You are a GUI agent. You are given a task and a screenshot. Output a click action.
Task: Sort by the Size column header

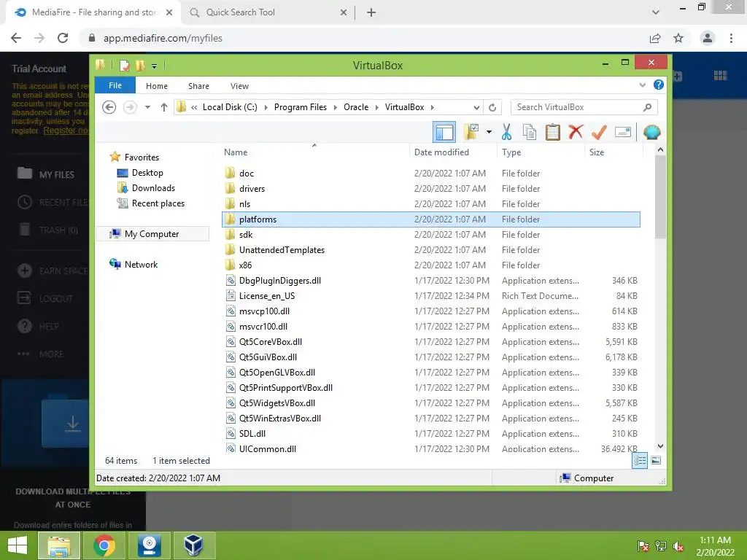click(x=597, y=152)
